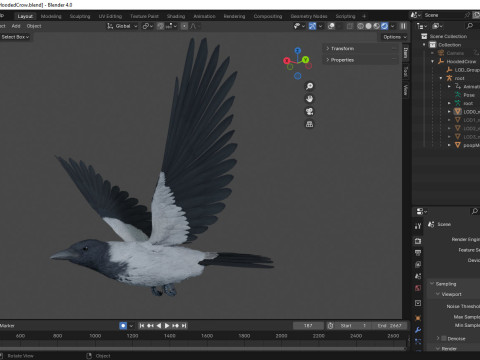This screenshot has width=480, height=360.
Task: Toggle snapping magnet button
Action: tap(160, 26)
